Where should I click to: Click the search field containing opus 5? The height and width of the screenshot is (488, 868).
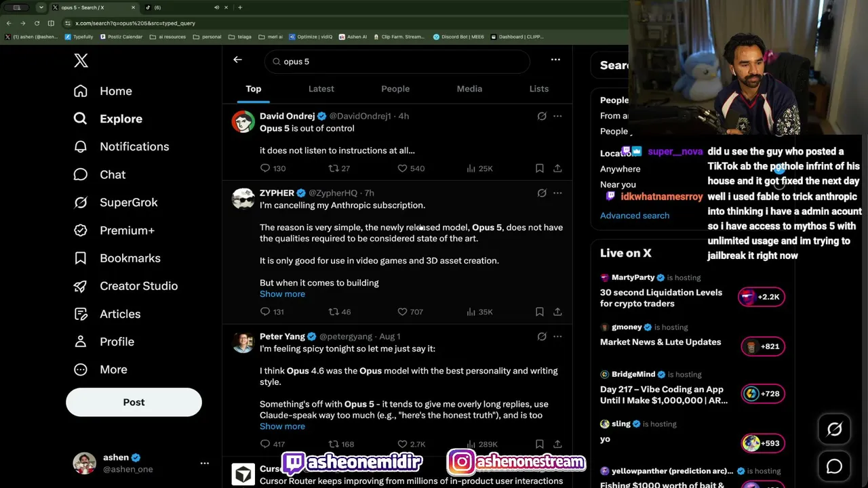point(397,61)
